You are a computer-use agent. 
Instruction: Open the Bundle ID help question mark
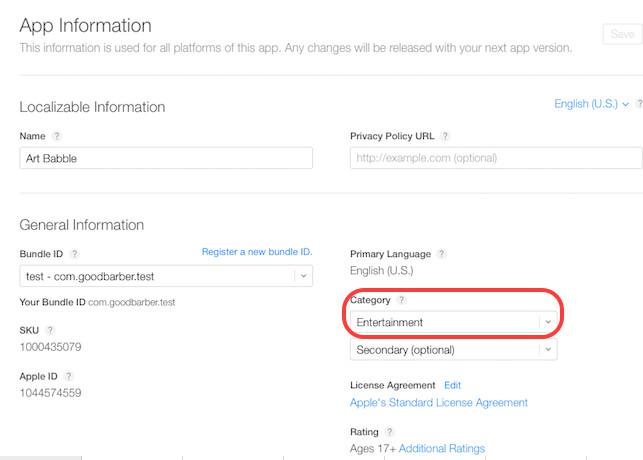click(x=75, y=254)
